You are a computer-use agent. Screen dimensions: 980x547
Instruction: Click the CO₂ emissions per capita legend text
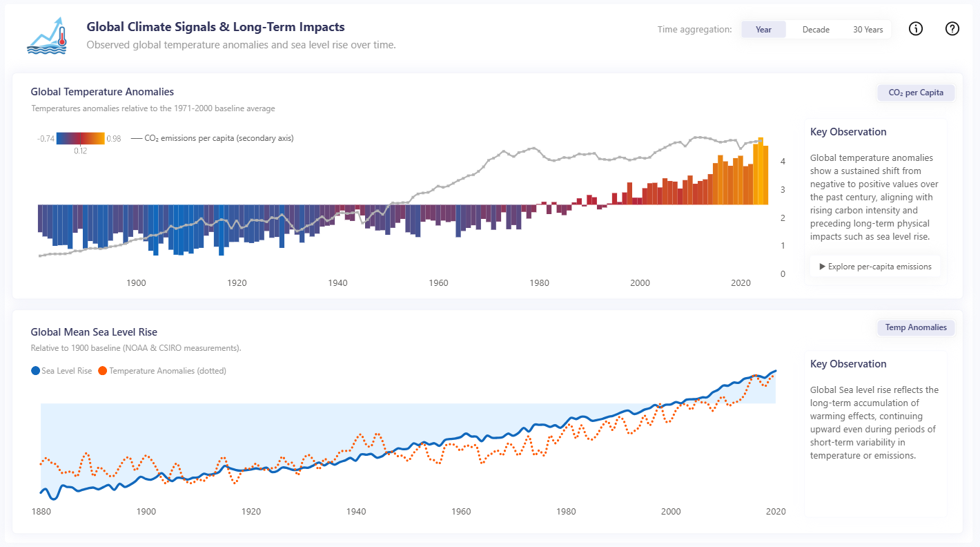tap(219, 138)
